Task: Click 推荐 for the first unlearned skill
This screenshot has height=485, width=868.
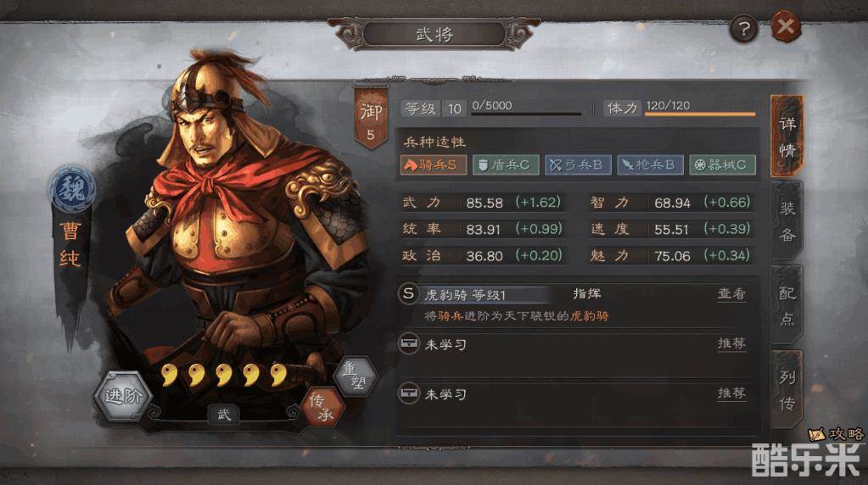Action: point(731,343)
